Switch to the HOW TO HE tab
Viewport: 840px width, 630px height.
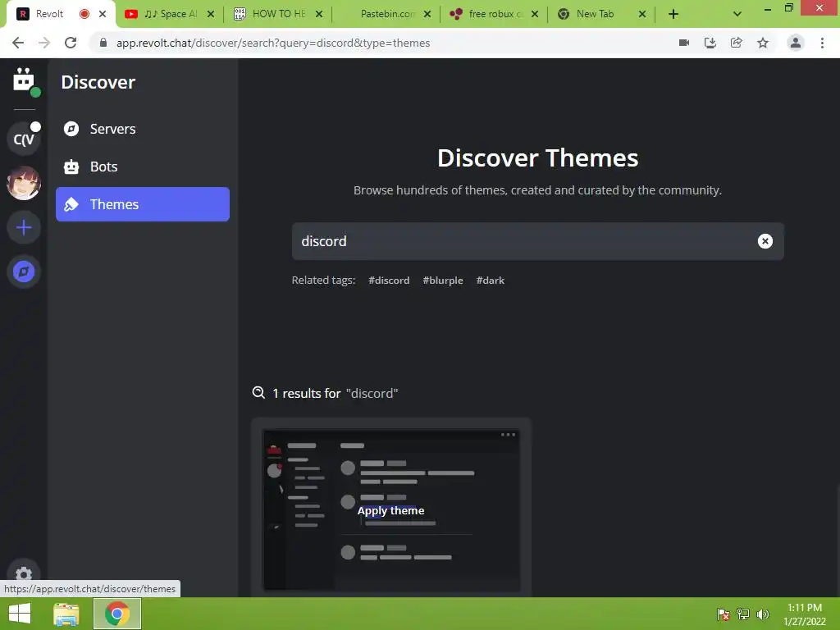tap(279, 14)
